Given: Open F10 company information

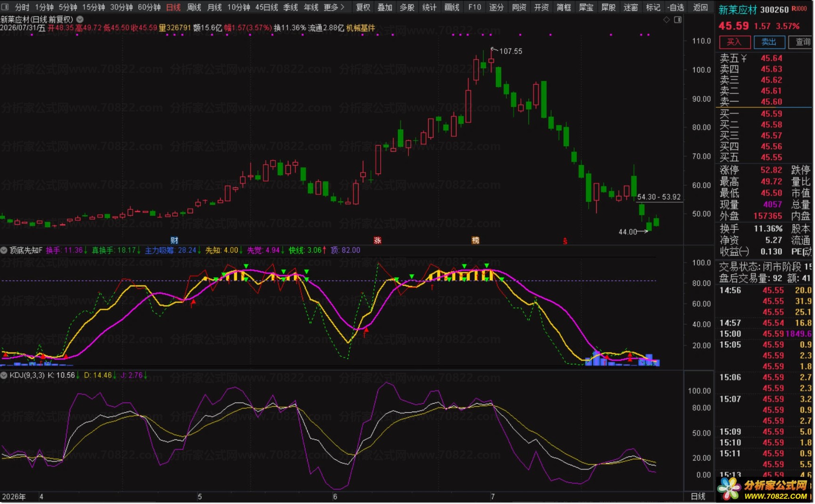Looking at the screenshot, I should pos(474,7).
